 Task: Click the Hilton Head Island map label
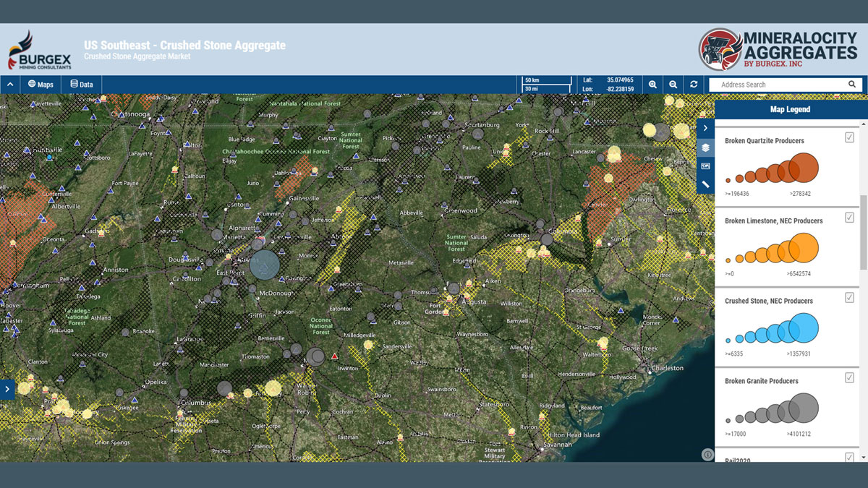coord(574,435)
